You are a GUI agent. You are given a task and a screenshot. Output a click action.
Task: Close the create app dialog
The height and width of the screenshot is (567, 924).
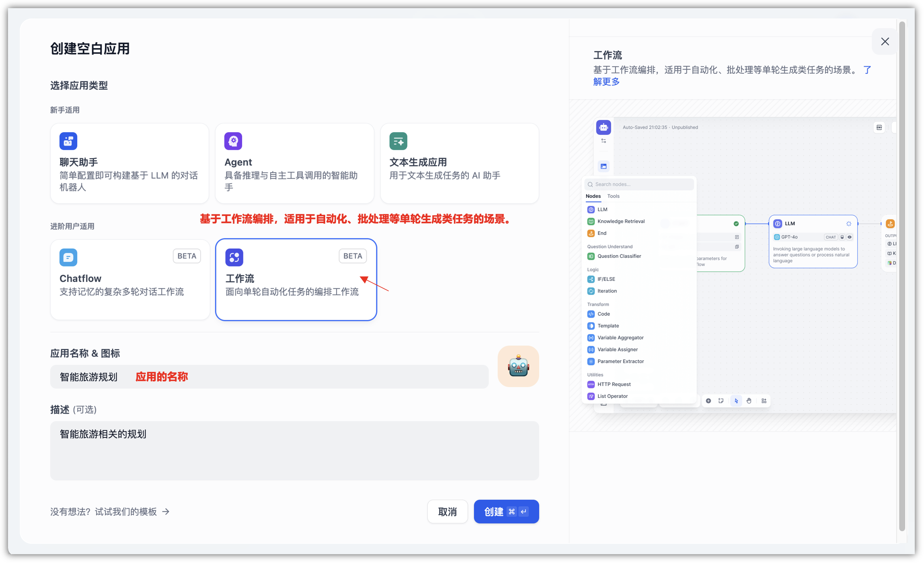pyautogui.click(x=885, y=41)
